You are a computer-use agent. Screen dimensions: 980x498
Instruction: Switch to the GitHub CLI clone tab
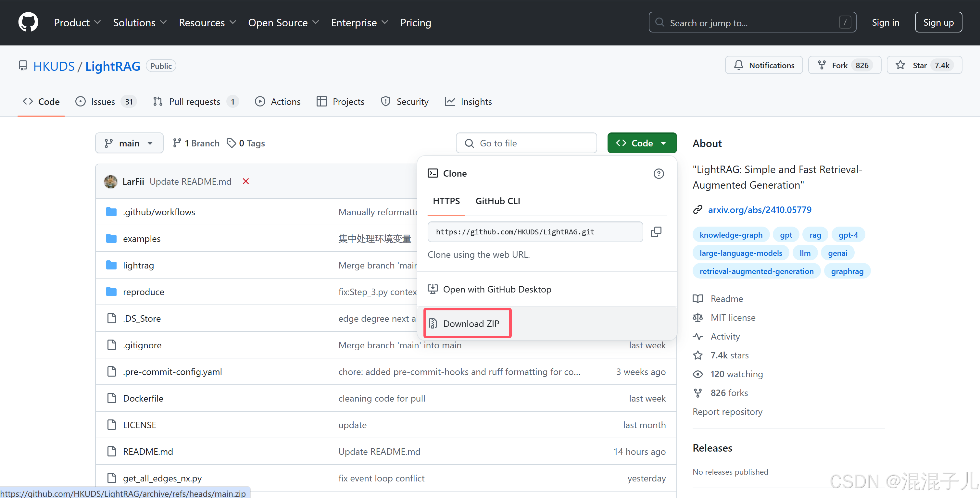coord(497,201)
